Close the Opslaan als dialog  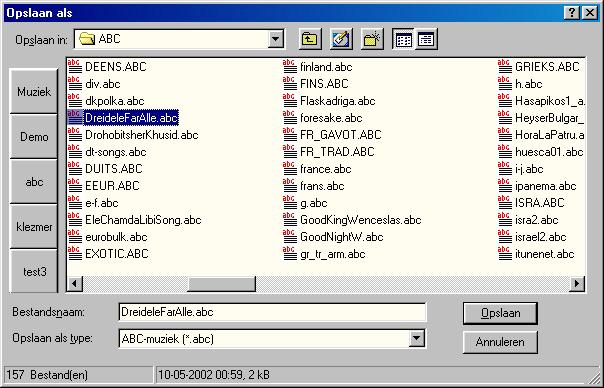(x=589, y=13)
